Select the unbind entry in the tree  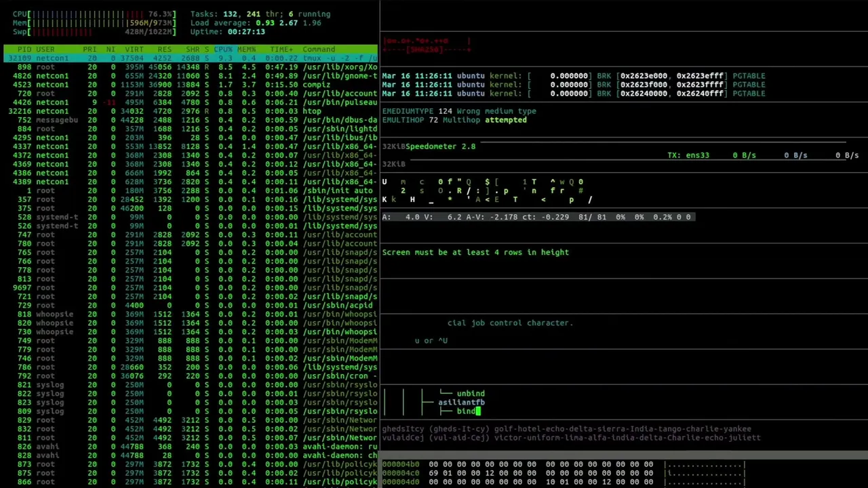(471, 394)
